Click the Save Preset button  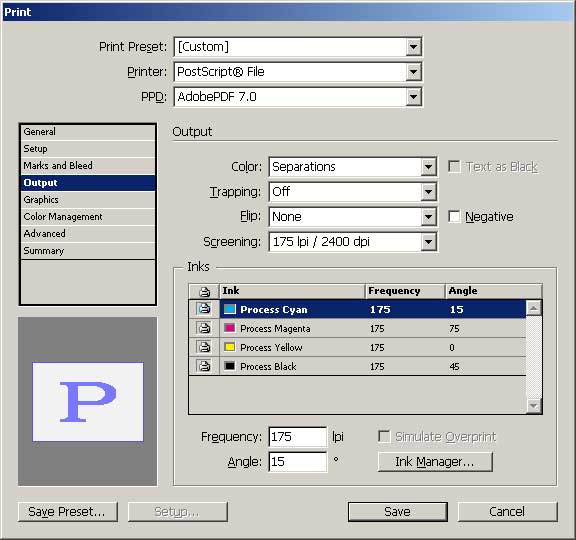[x=68, y=512]
